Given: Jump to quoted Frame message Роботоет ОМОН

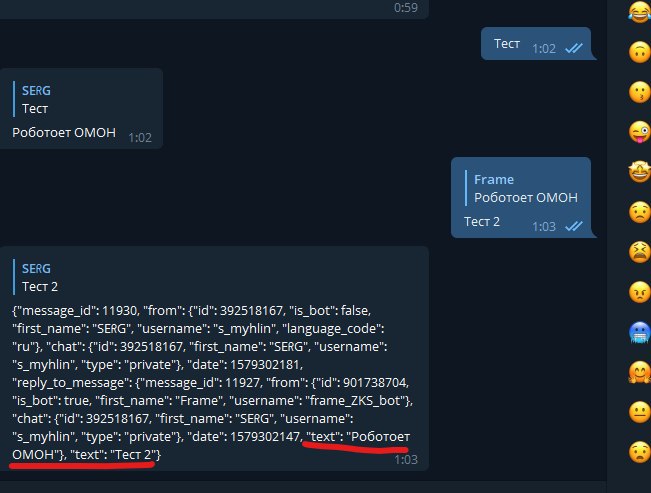Looking at the screenshot, I should (521, 188).
